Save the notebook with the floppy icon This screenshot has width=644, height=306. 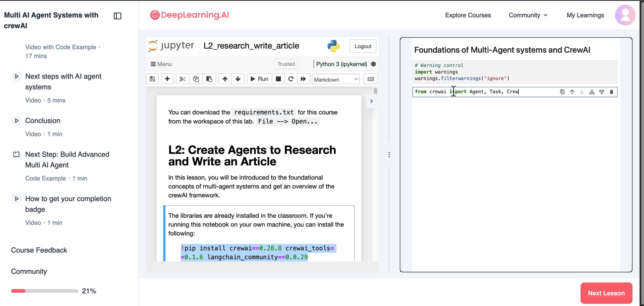click(152, 79)
